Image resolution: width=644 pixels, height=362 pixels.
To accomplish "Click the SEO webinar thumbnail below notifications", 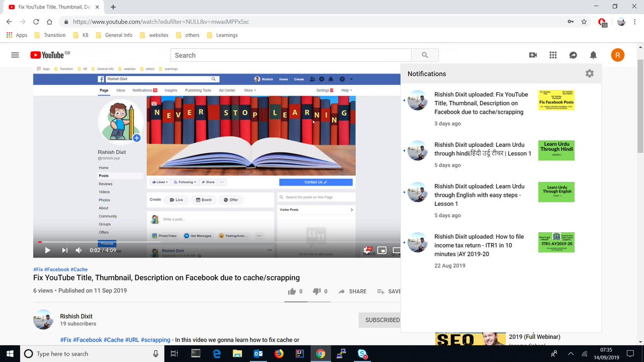I will [x=470, y=339].
